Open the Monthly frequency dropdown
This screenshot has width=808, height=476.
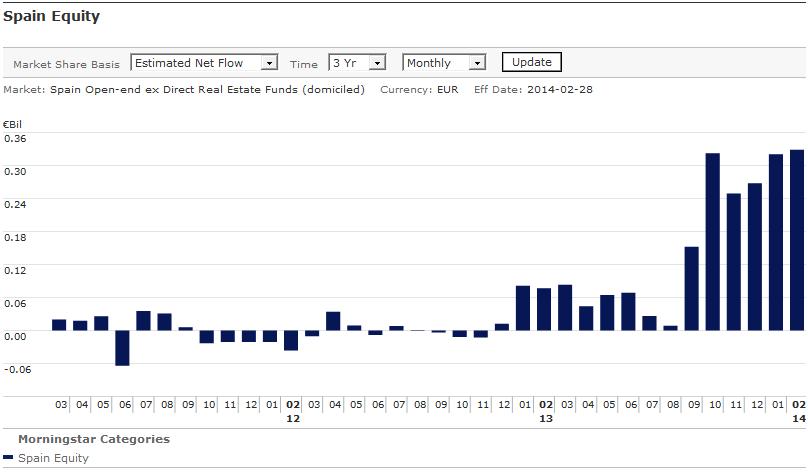(x=444, y=63)
